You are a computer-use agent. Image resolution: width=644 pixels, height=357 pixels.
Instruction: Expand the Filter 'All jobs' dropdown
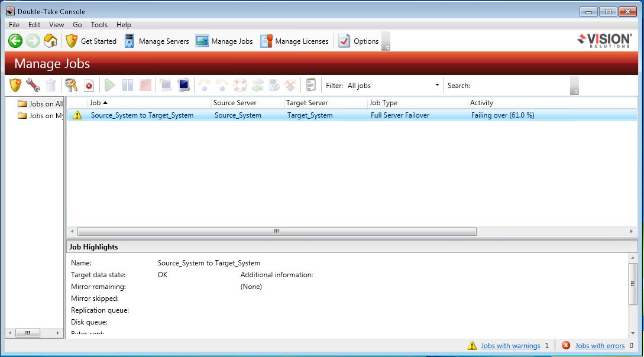tap(437, 85)
